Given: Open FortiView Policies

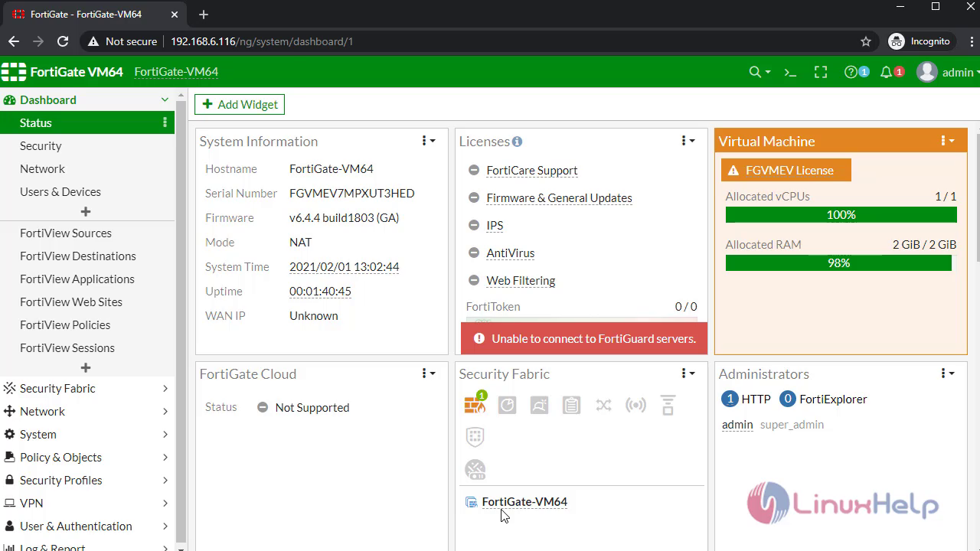Looking at the screenshot, I should [65, 324].
